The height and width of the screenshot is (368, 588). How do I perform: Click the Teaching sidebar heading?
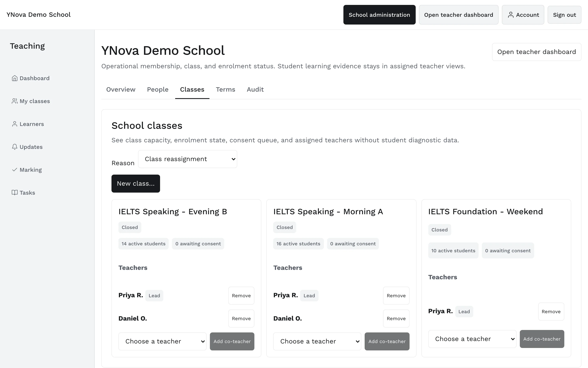tap(27, 46)
